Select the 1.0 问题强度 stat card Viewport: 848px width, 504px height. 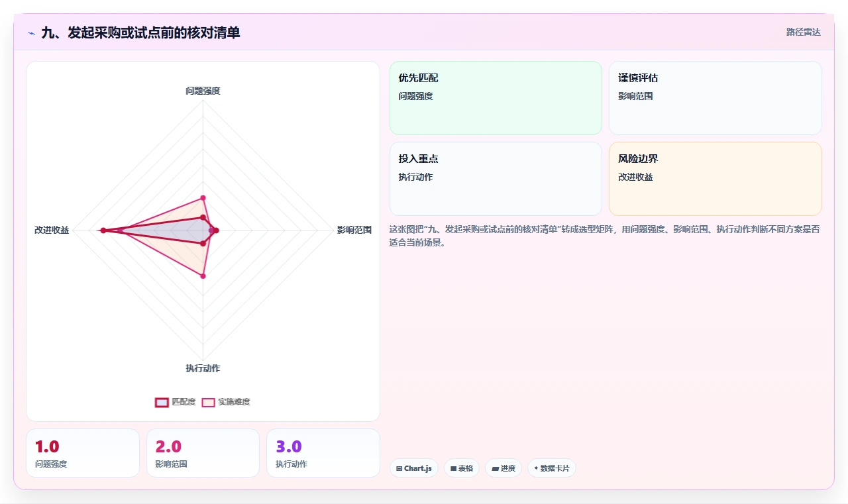83,453
